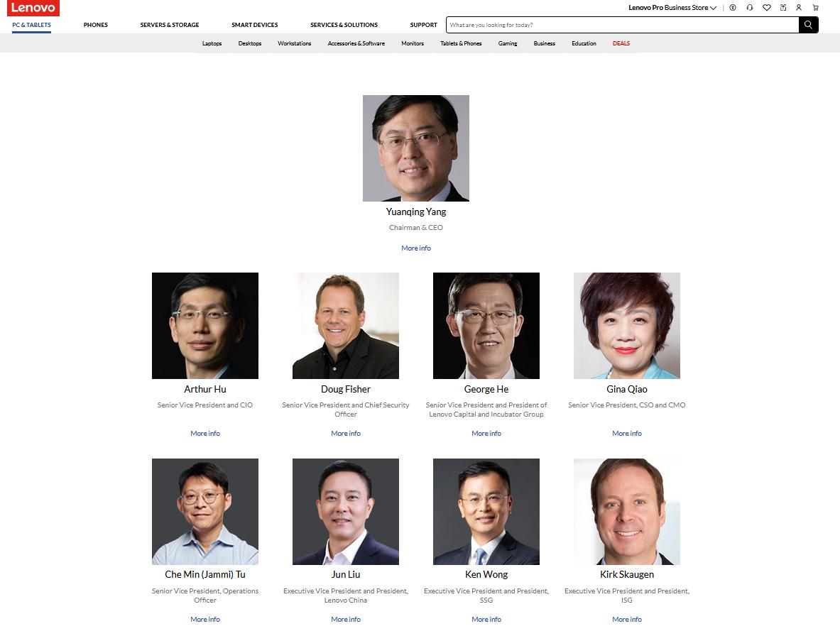Click the search magnifier button
The image size is (840, 631).
coord(808,25)
